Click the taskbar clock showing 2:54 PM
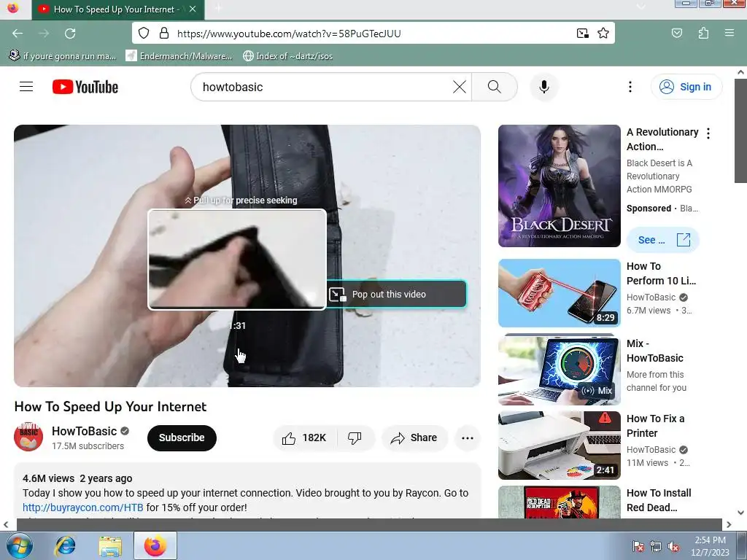 pos(710,546)
